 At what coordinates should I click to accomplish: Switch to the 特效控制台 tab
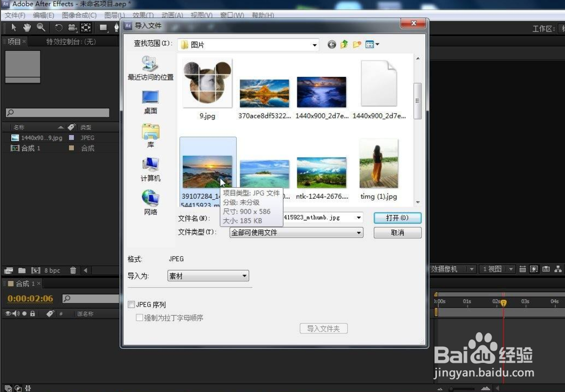(x=71, y=42)
